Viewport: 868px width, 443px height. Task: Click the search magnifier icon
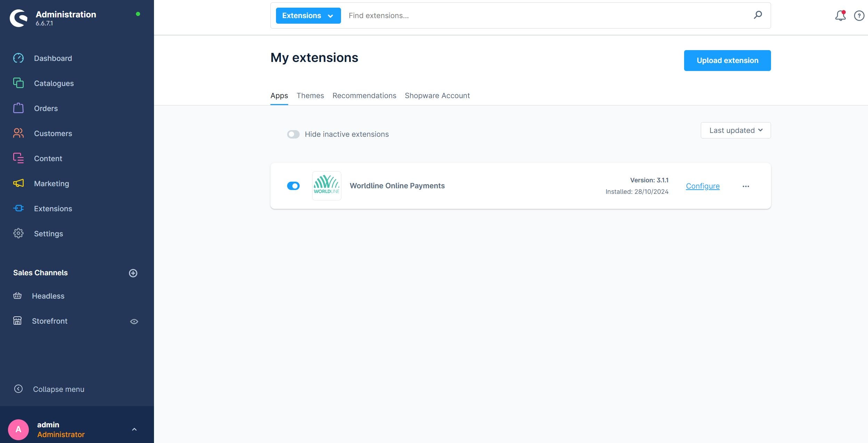(x=757, y=15)
